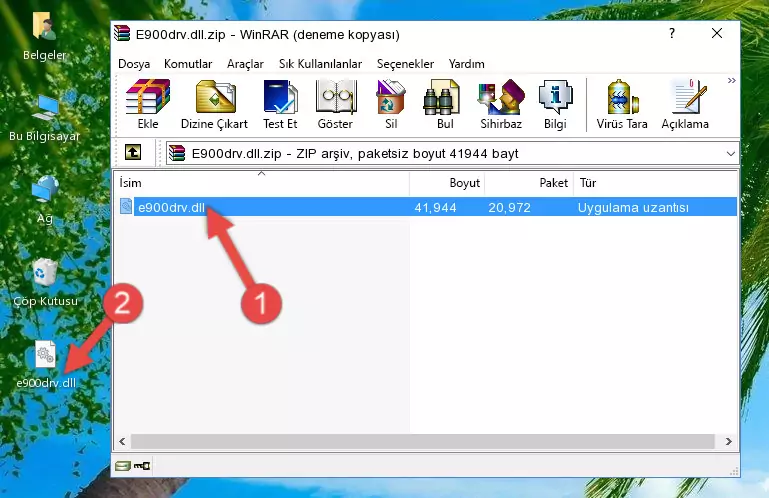
Task: Click the horizontal scrollbar thumb
Action: point(422,442)
